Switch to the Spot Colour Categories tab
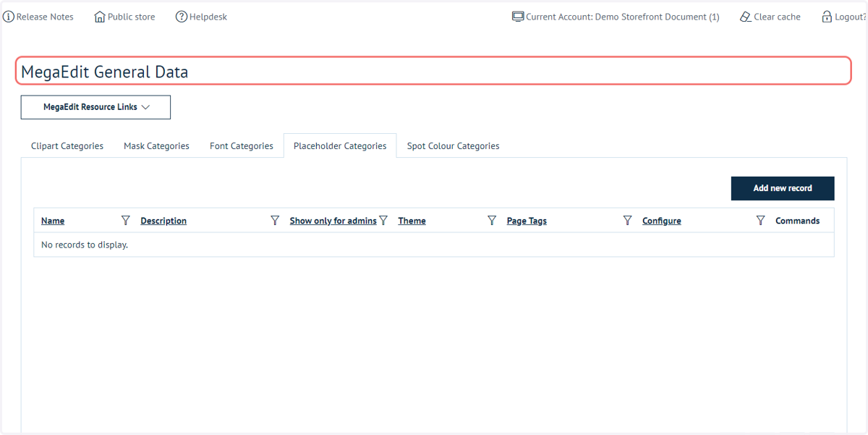The width and height of the screenshot is (868, 435). click(x=453, y=146)
